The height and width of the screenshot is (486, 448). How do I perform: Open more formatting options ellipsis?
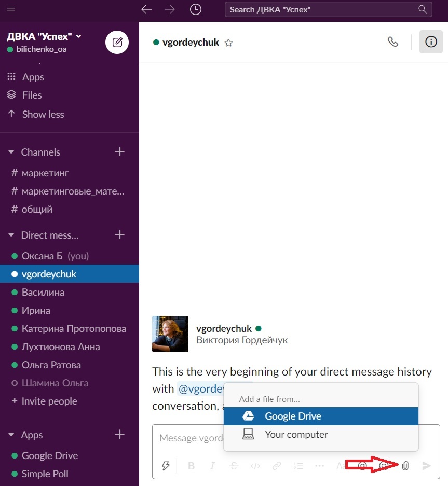click(x=319, y=466)
